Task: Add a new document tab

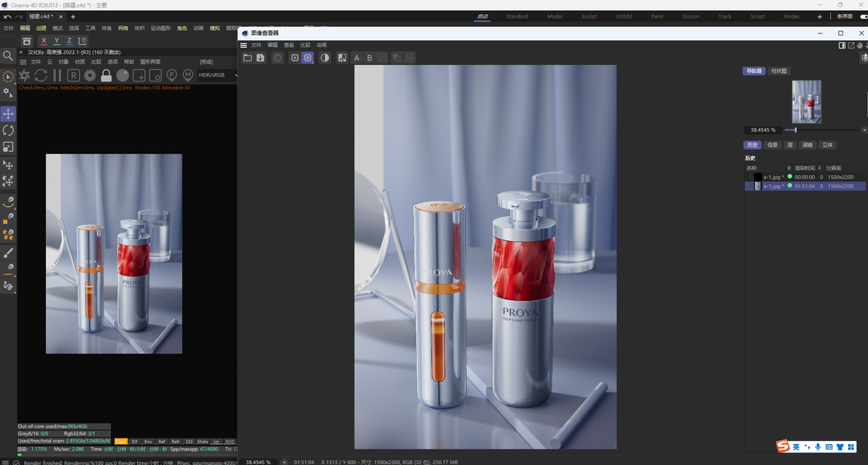Action: tap(72, 16)
